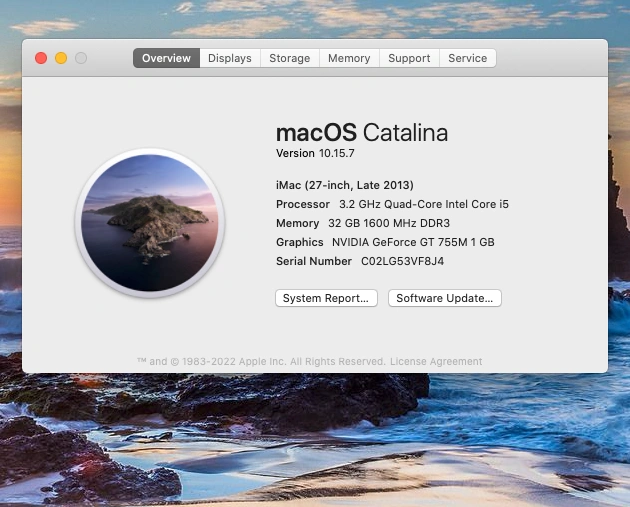Open System Report
The width and height of the screenshot is (630, 507).
point(326,298)
